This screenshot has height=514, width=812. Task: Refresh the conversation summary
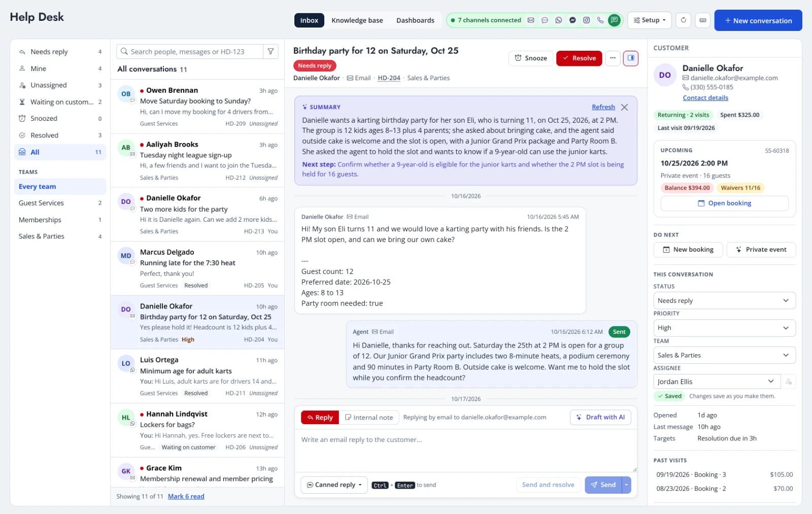[x=603, y=107]
